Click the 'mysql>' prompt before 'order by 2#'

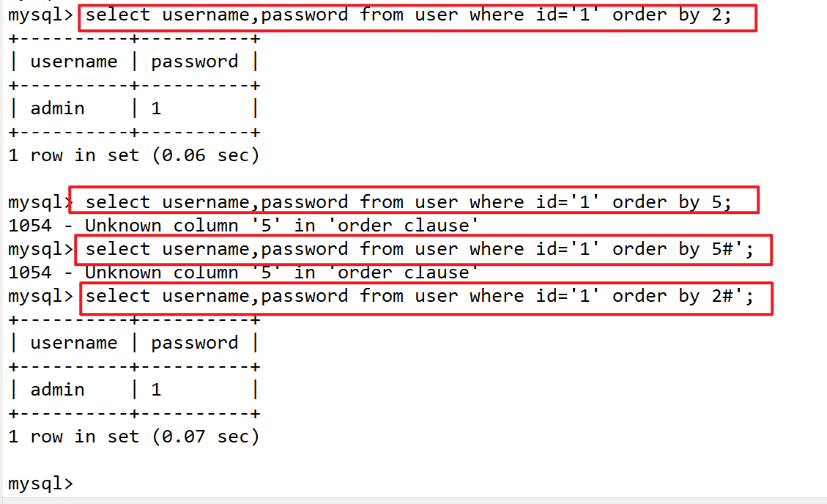point(40,296)
